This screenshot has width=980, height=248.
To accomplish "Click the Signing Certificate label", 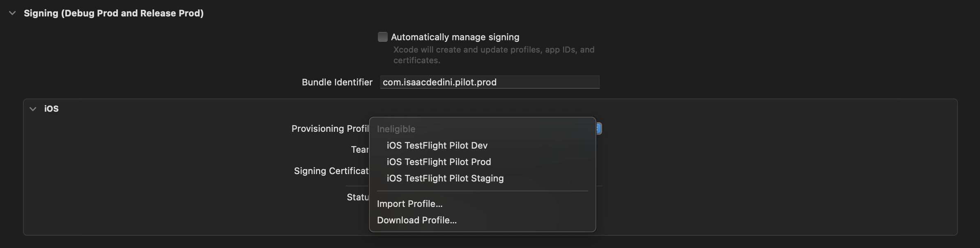I will tap(331, 171).
